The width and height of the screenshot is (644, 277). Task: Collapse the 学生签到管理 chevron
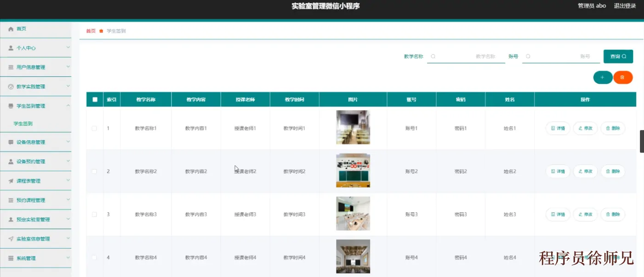[68, 106]
